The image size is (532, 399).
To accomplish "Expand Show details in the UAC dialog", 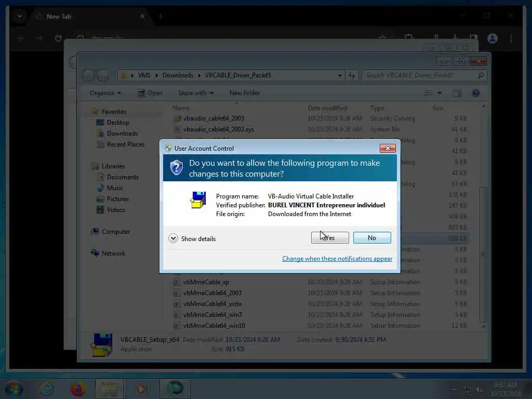I will click(x=192, y=238).
